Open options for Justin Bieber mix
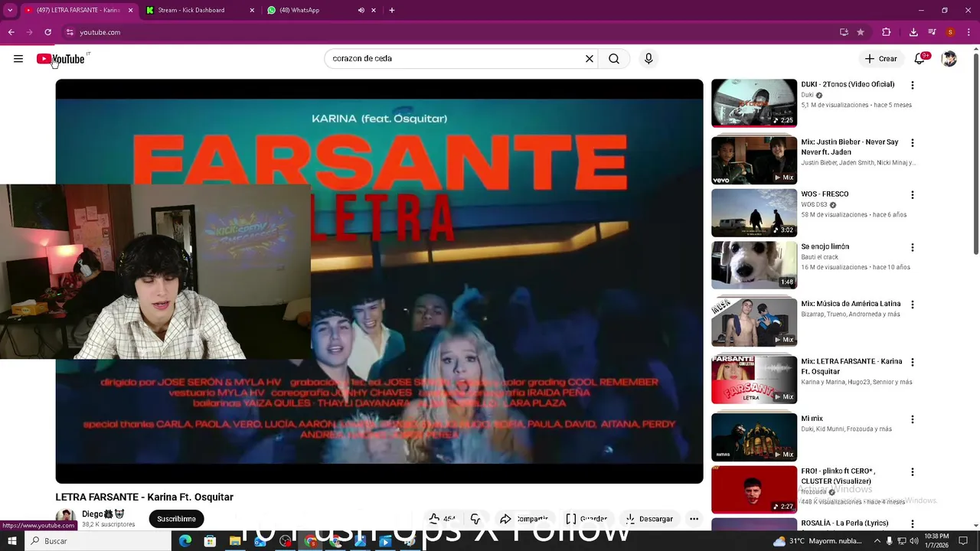Viewport: 980px width, 551px height. [912, 142]
